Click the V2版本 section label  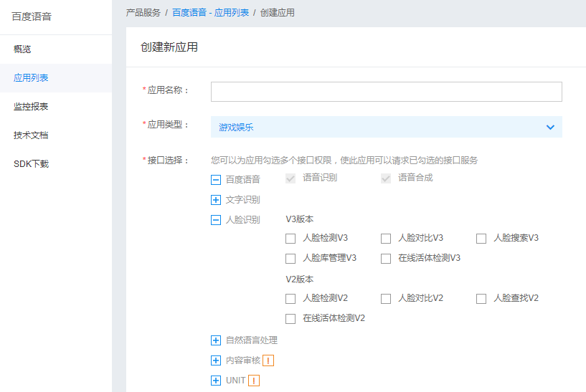pos(300,279)
